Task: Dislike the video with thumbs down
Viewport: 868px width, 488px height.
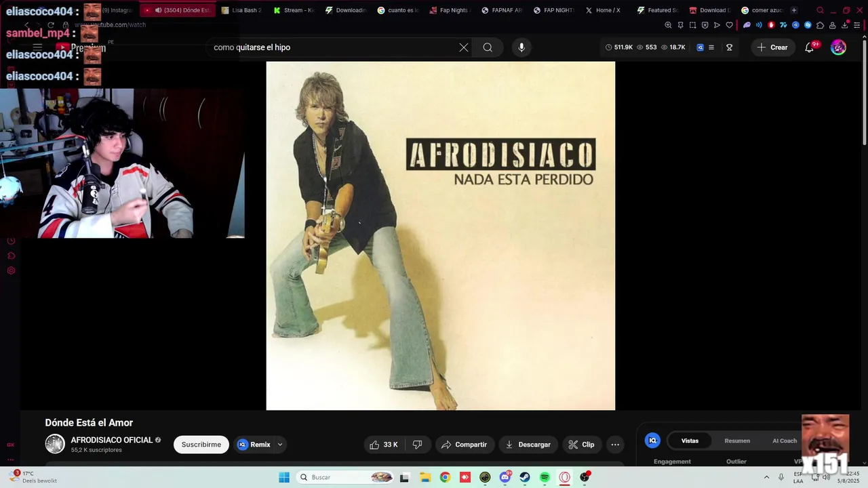Action: (x=418, y=445)
